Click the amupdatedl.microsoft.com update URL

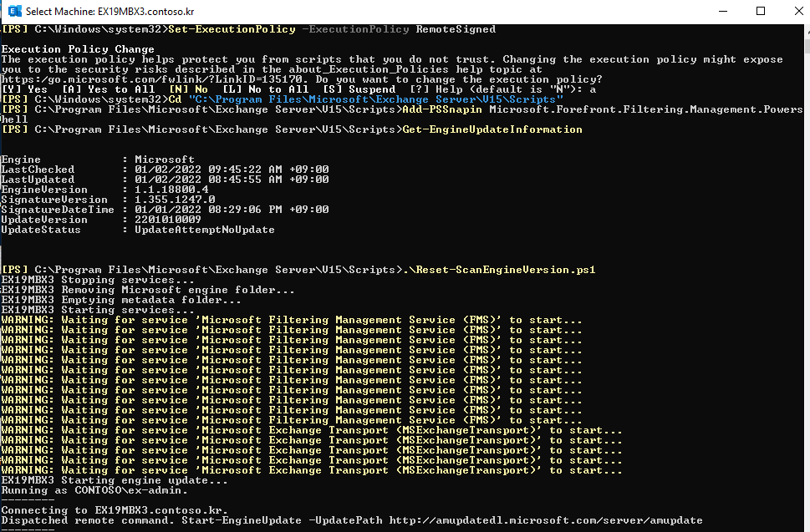546,520
